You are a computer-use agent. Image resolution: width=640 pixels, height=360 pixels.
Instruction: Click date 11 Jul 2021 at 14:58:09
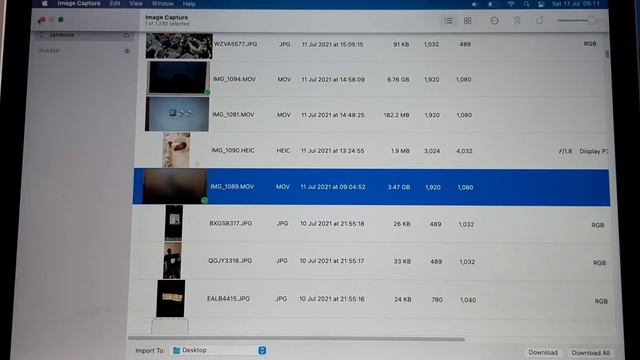[333, 80]
